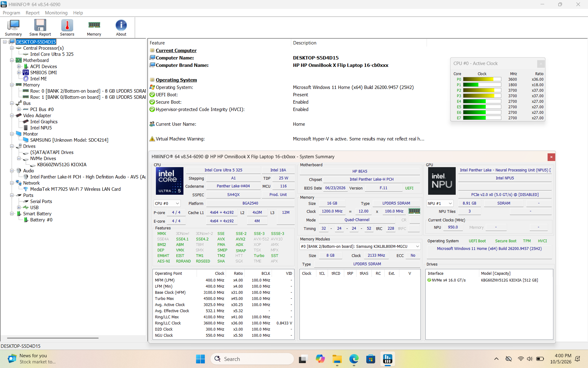588x368 pixels.
Task: Open the Program menu
Action: pos(11,13)
